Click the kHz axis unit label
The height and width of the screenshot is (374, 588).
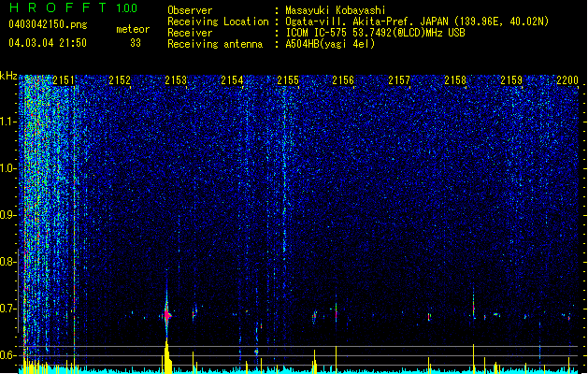point(8,76)
